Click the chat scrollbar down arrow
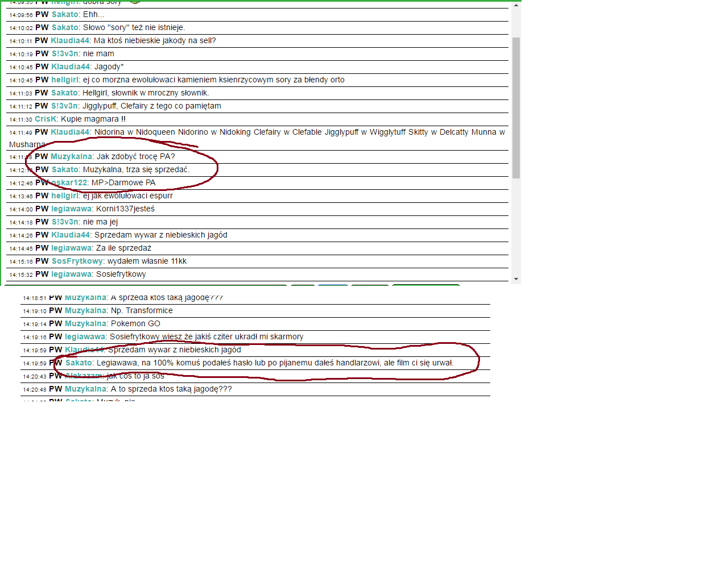This screenshot has height=582, width=728. [x=516, y=279]
